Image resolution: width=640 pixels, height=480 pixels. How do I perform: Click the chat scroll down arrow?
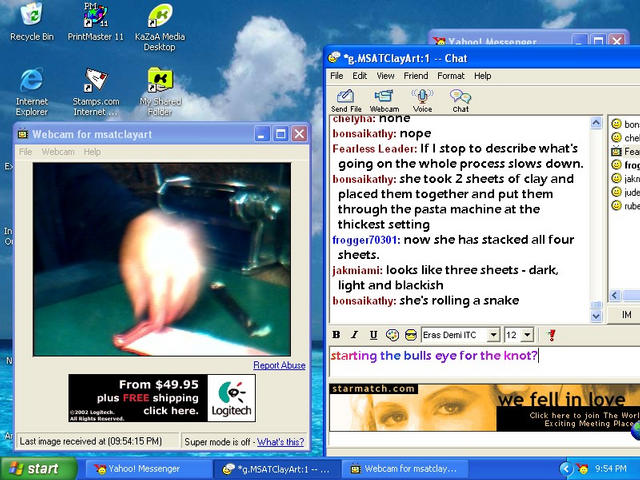click(x=596, y=316)
